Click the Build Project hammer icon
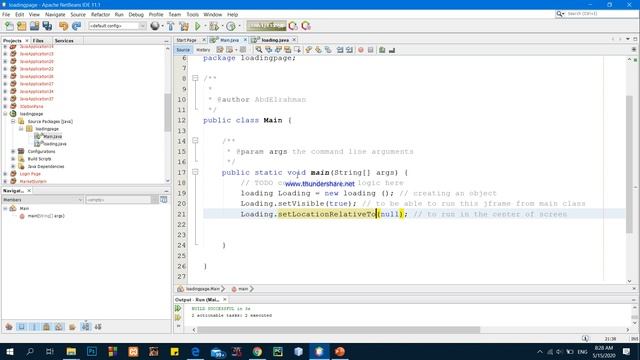This screenshot has width=640, height=360. (171, 26)
